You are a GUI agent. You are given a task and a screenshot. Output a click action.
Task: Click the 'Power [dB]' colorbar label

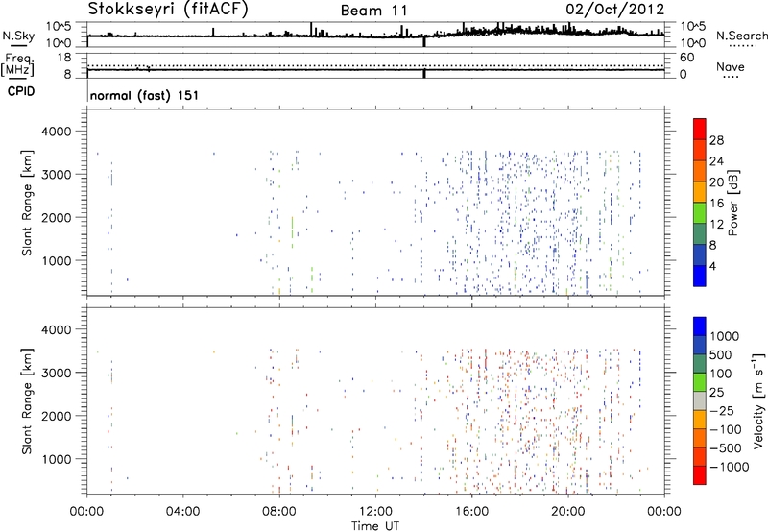(733, 203)
